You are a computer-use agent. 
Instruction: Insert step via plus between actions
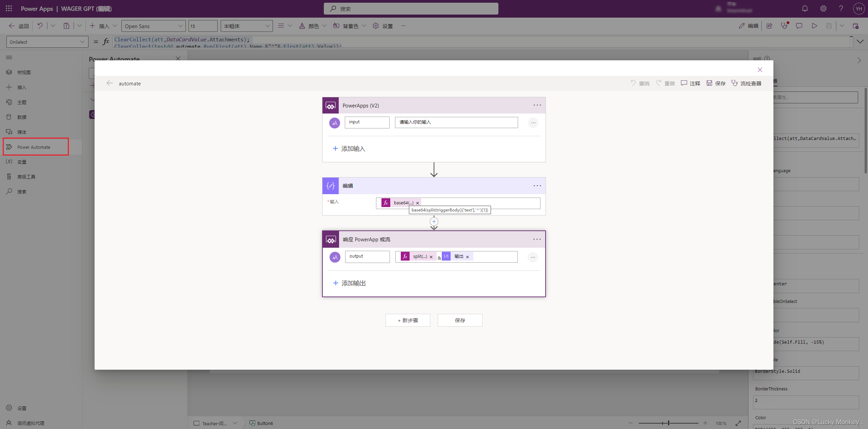pyautogui.click(x=434, y=222)
